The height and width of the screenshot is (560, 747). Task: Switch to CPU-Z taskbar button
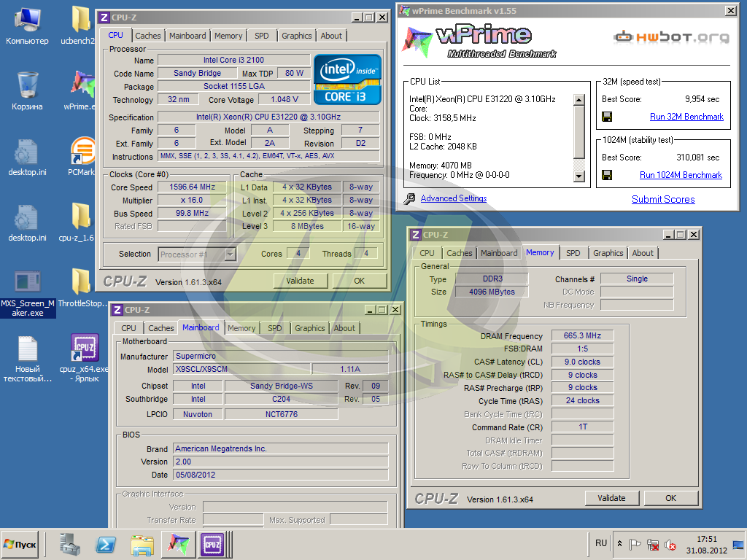tap(212, 544)
